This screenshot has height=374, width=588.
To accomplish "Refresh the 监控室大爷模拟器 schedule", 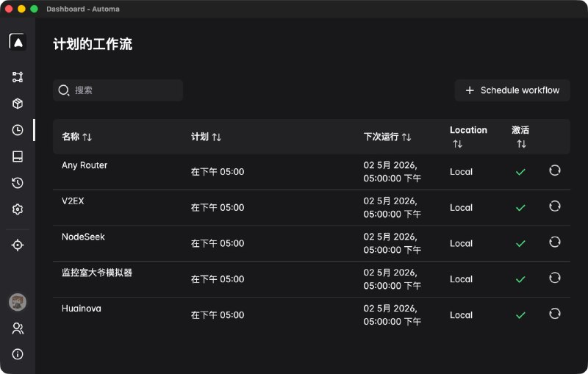I will [x=555, y=278].
